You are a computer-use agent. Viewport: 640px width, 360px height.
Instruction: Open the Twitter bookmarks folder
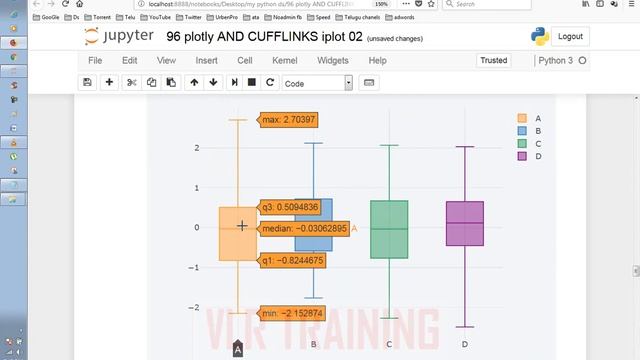coord(189,17)
